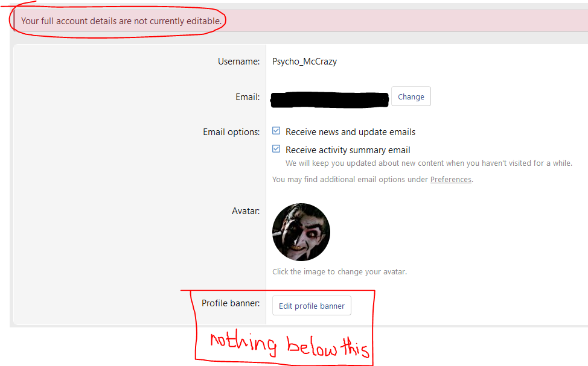This screenshot has width=588, height=366.
Task: Click the 'Email:' field label
Action: (248, 97)
